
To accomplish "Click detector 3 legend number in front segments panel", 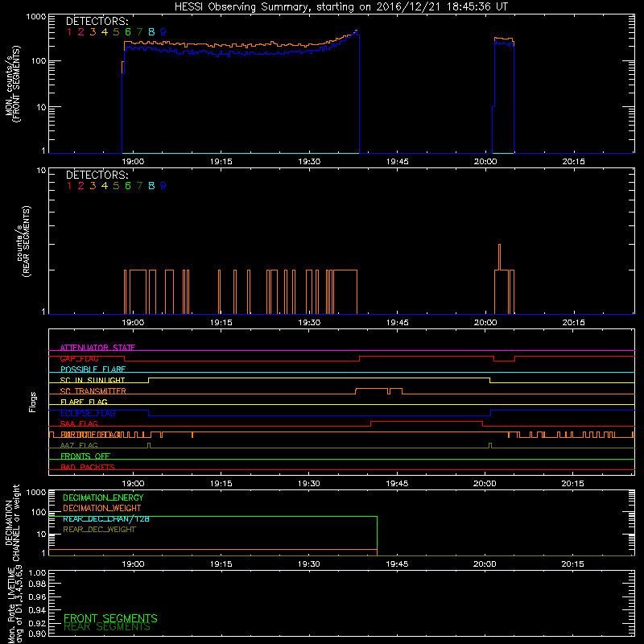I will click(93, 32).
